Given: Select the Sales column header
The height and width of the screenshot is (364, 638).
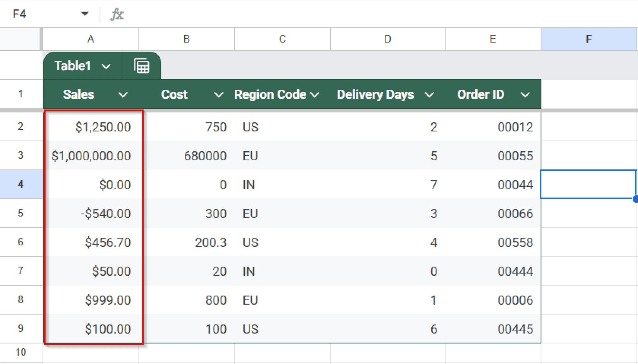Looking at the screenshot, I should 79,95.
